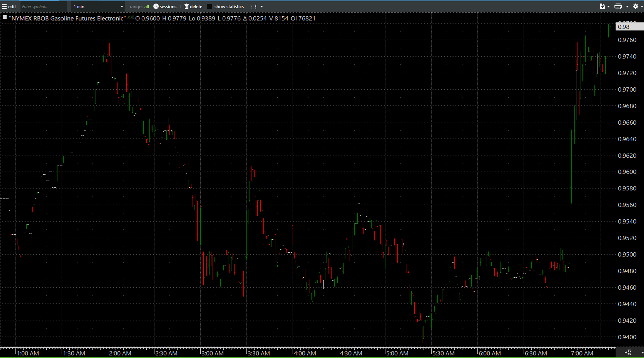Click the 7:00 AM time axis label
Screen dimensions: 644x358
(x=582, y=353)
